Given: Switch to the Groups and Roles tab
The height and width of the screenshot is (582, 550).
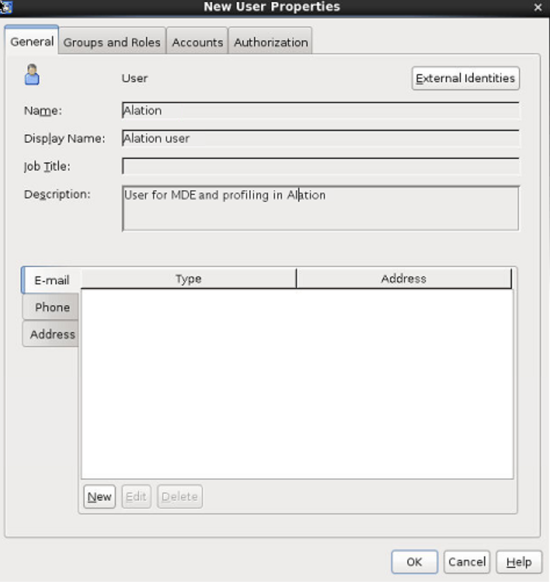Looking at the screenshot, I should (x=112, y=42).
